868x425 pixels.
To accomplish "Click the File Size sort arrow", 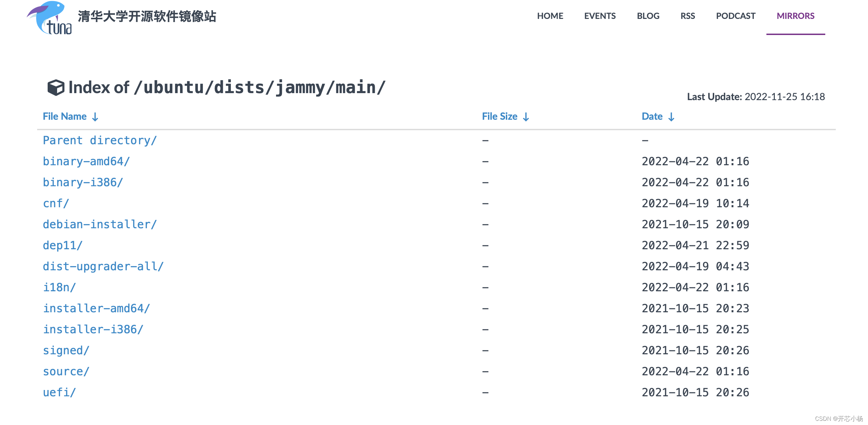I will 526,117.
